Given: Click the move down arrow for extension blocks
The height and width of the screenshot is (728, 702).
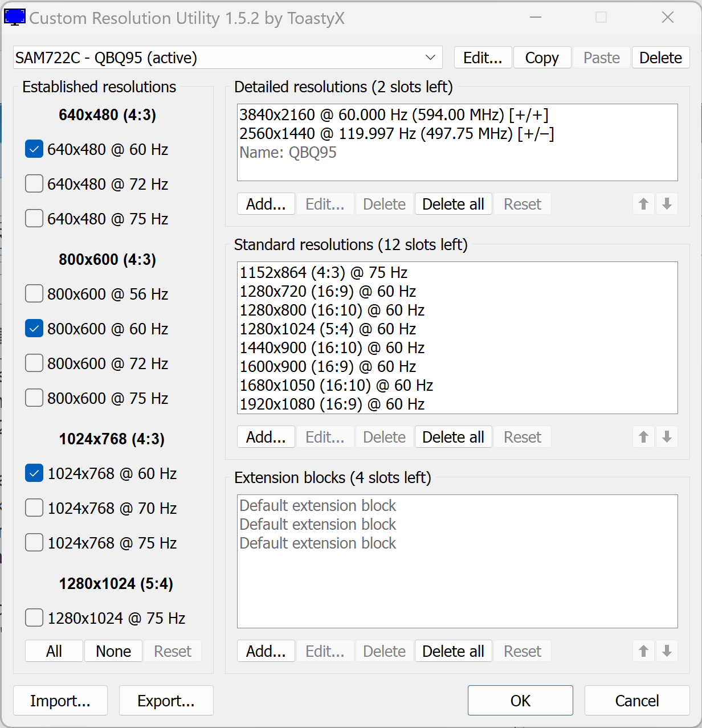Looking at the screenshot, I should [667, 651].
